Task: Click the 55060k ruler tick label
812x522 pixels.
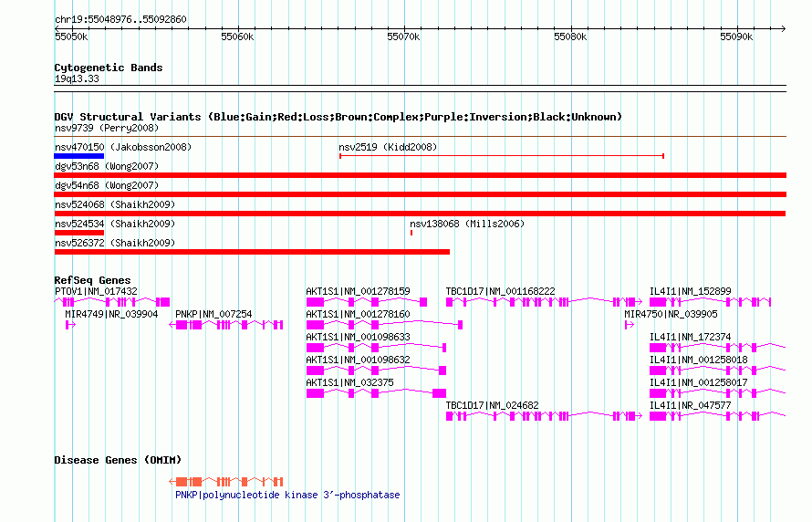Action: pyautogui.click(x=237, y=37)
